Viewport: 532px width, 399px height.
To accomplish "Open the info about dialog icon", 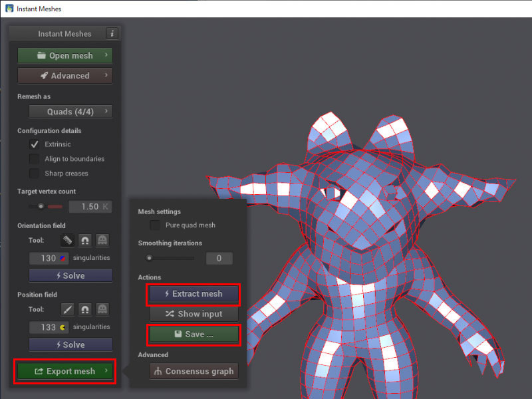I will pos(112,34).
